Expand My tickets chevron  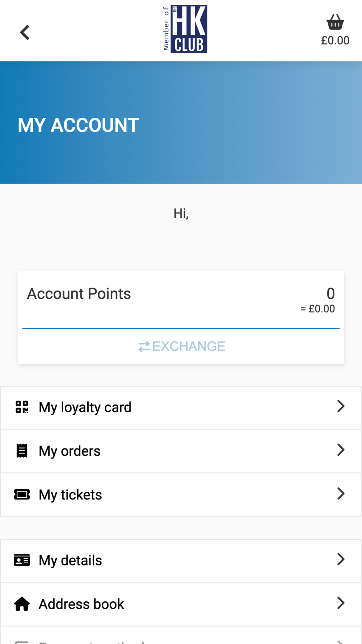pos(341,494)
